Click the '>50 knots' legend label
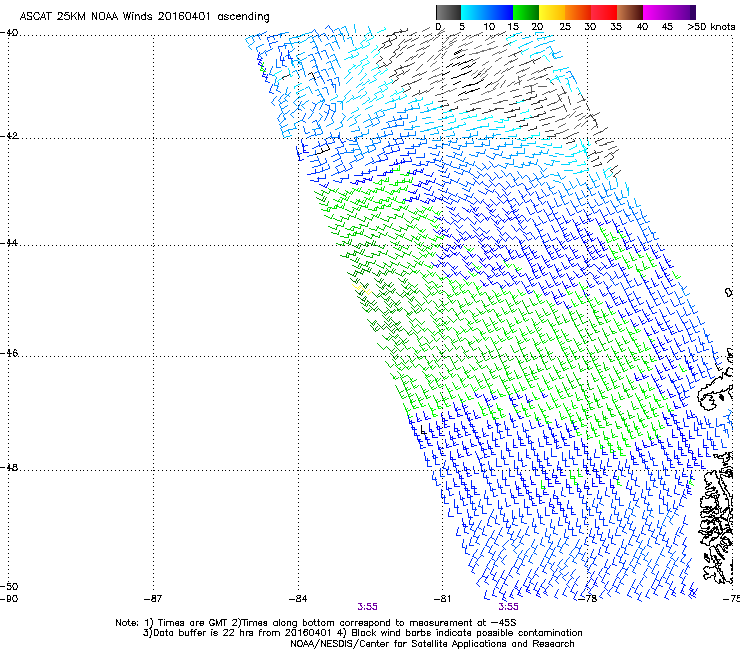Image resolution: width=740 pixels, height=650 pixels. pyautogui.click(x=711, y=27)
